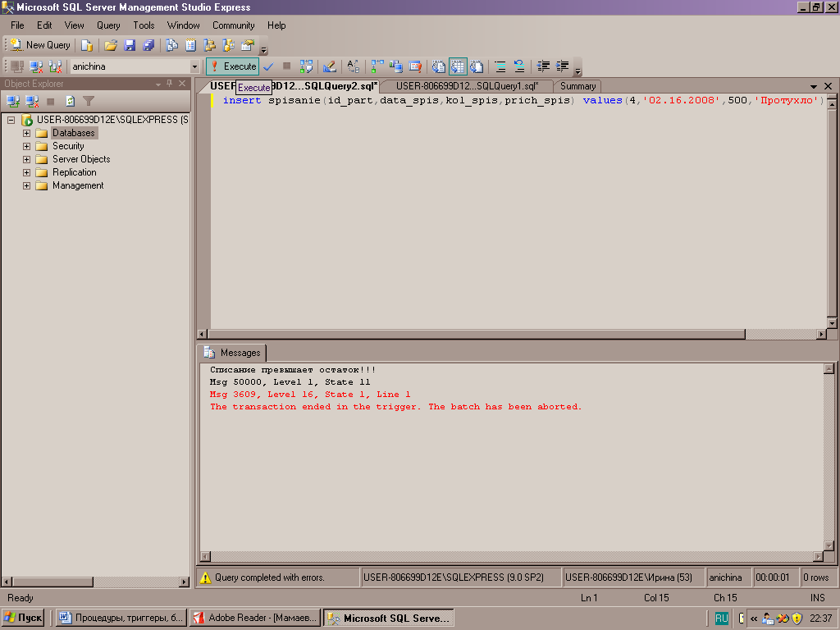Toggle SQLCMD Mode

[414, 66]
